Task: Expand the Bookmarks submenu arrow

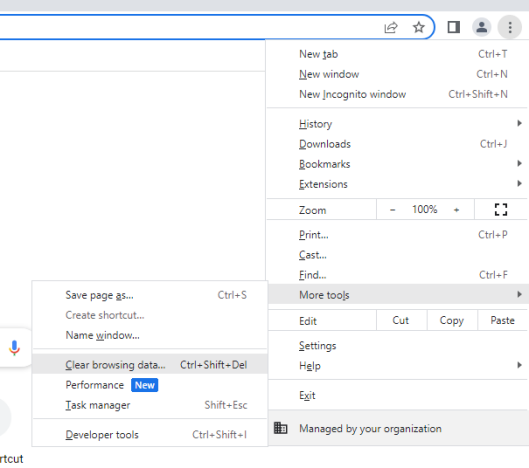Action: (x=520, y=164)
